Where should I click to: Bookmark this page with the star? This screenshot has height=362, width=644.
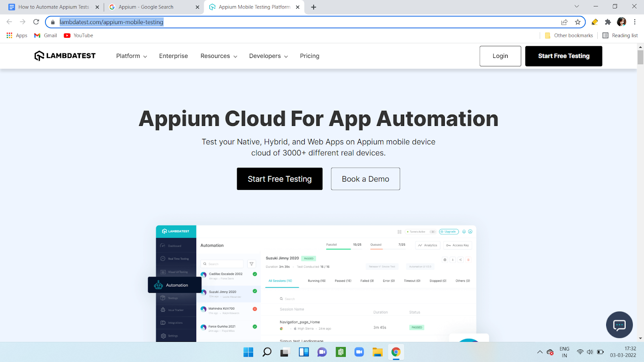[x=578, y=22]
